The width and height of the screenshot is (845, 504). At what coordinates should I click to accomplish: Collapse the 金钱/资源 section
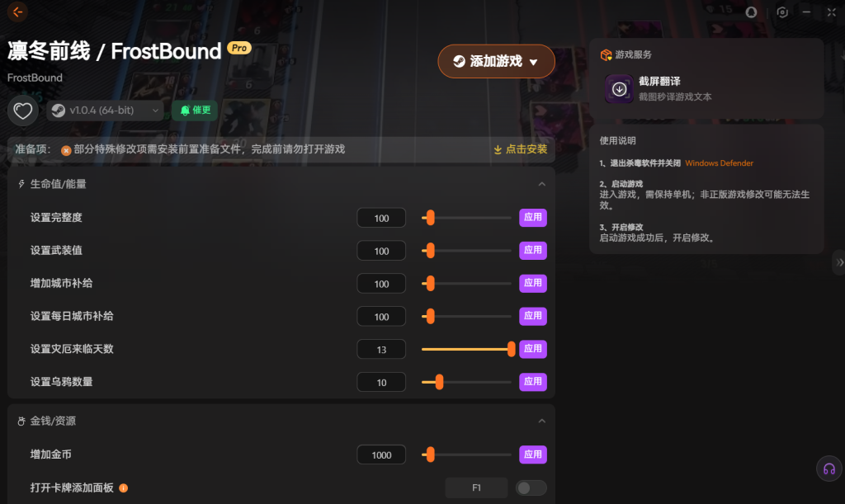point(541,421)
